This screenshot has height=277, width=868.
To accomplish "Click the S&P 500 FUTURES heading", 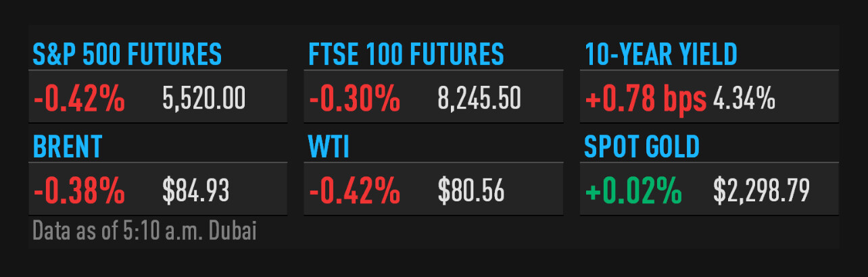I will click(x=127, y=55).
